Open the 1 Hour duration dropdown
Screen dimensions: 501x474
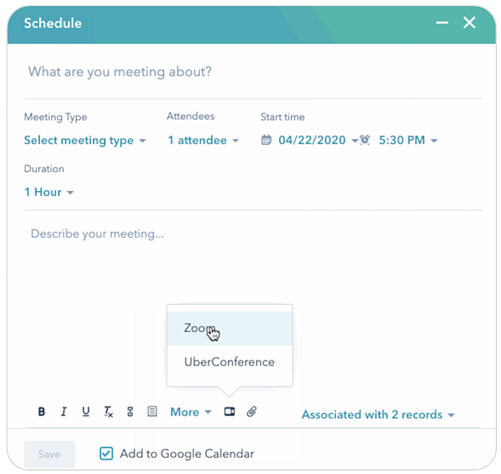[x=49, y=192]
